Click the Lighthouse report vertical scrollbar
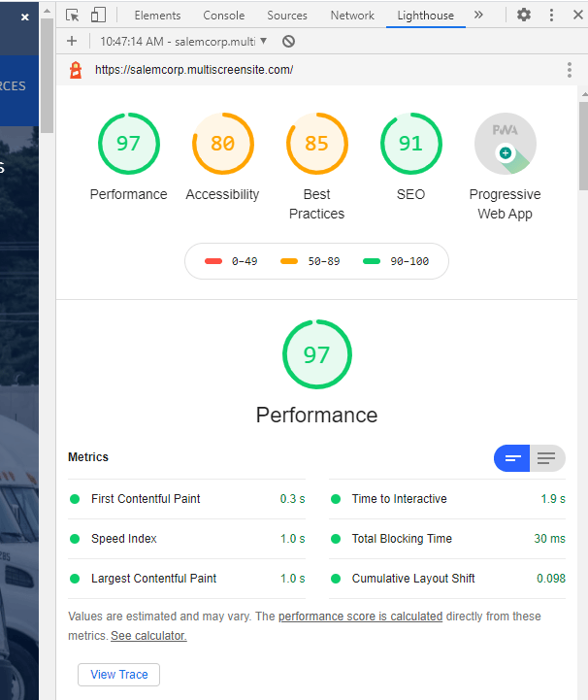Screen dimensions: 588x700 583,146
